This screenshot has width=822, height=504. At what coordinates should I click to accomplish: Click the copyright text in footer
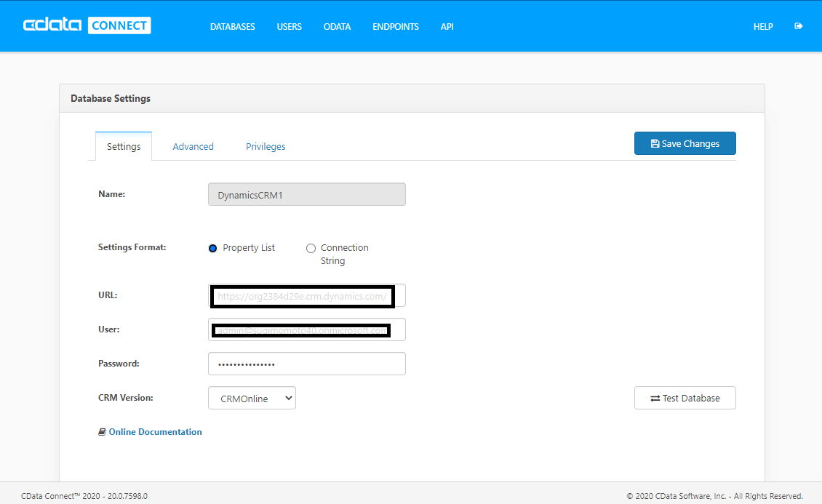[x=714, y=495]
